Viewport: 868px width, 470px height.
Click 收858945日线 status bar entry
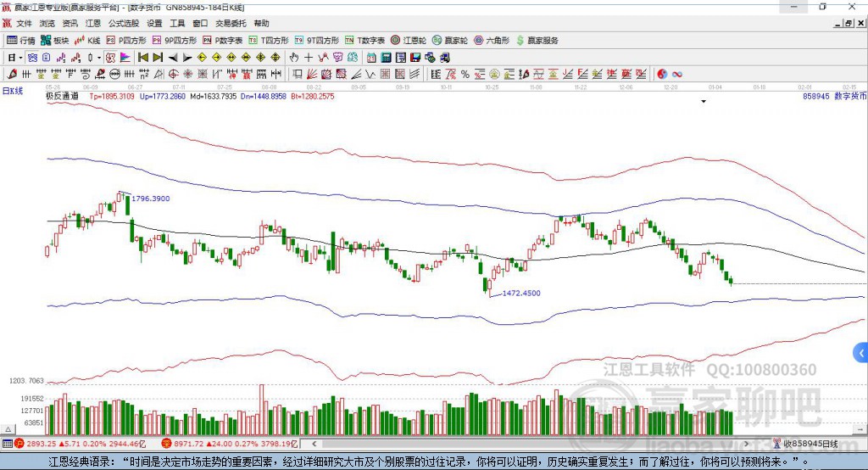click(806, 444)
